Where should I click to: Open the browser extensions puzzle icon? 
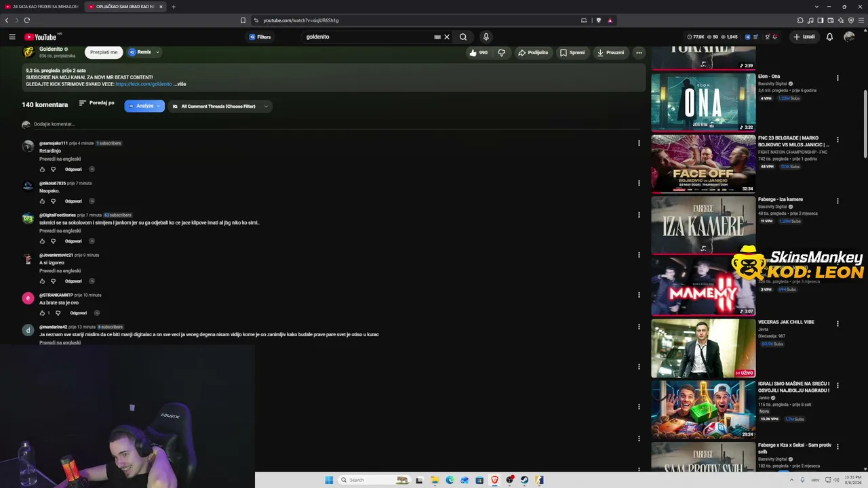coord(800,20)
